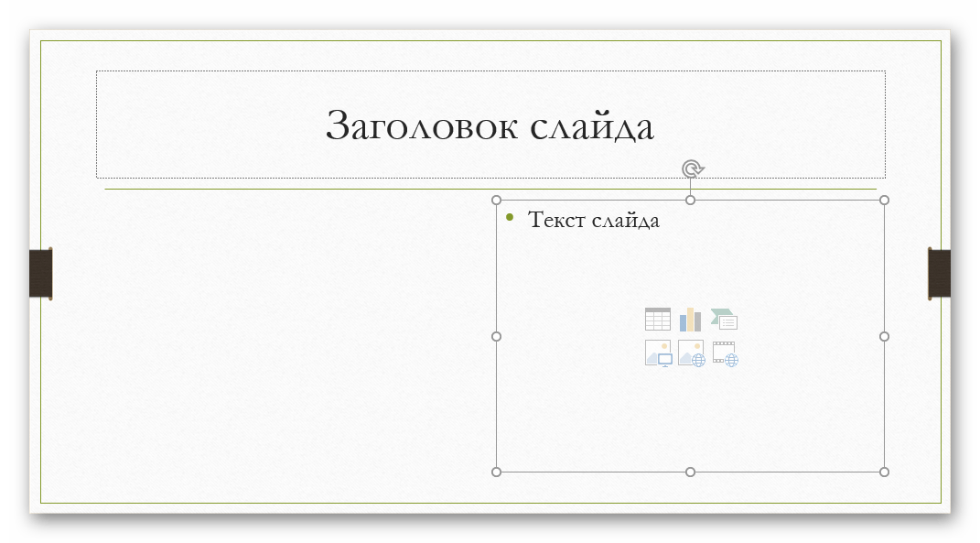Image resolution: width=980 pixels, height=543 pixels.
Task: Click the bottom-left resize handle of content box
Action: 497,472
